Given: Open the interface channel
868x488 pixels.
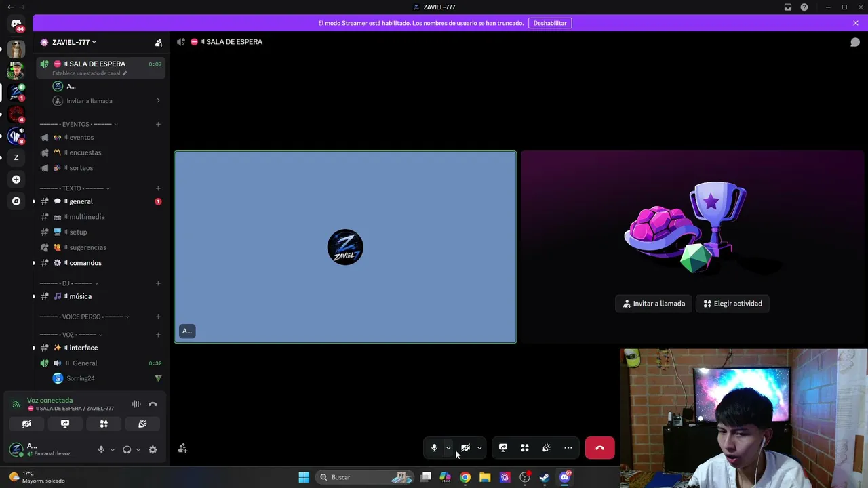Looking at the screenshot, I should pyautogui.click(x=100, y=348).
